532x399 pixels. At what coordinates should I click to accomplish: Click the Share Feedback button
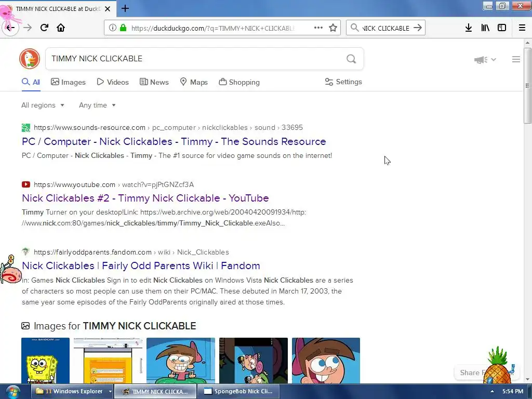(x=471, y=373)
